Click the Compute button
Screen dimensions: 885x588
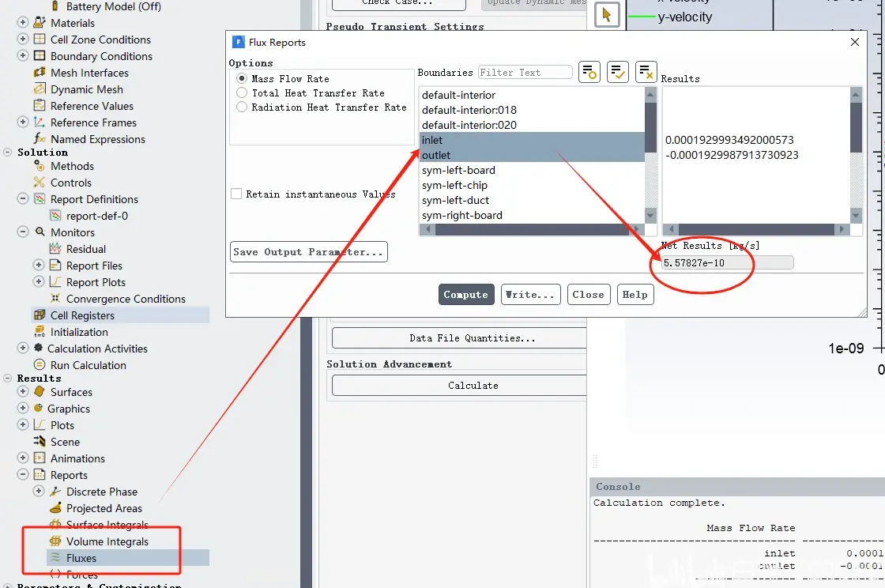coord(466,294)
